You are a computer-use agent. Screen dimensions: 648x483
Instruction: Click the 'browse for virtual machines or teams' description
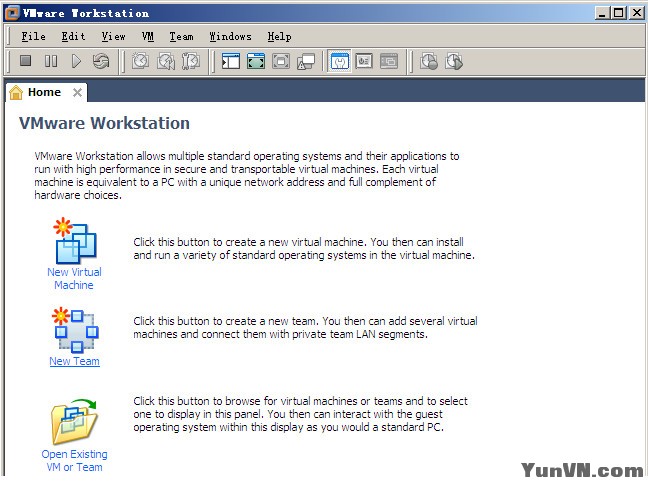(300, 414)
